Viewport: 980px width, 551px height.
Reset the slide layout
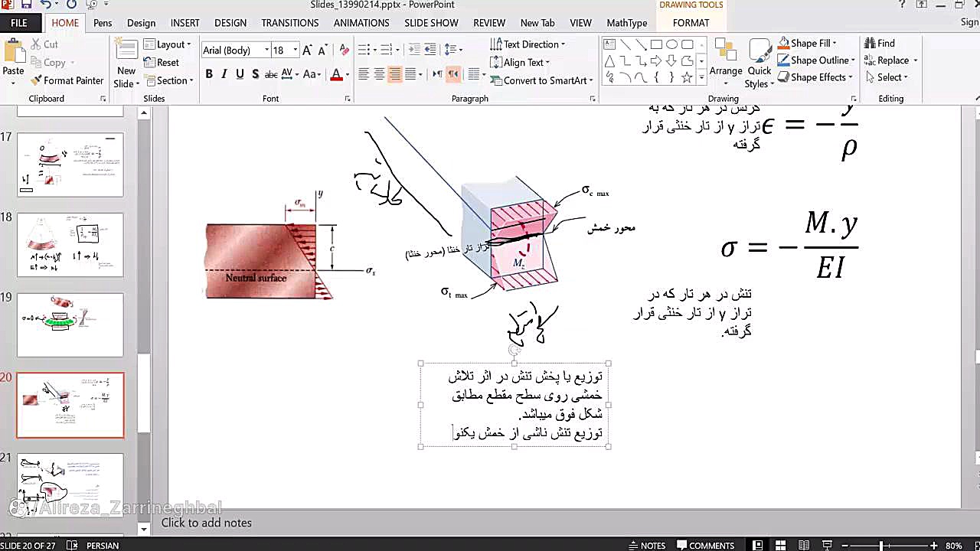point(162,63)
